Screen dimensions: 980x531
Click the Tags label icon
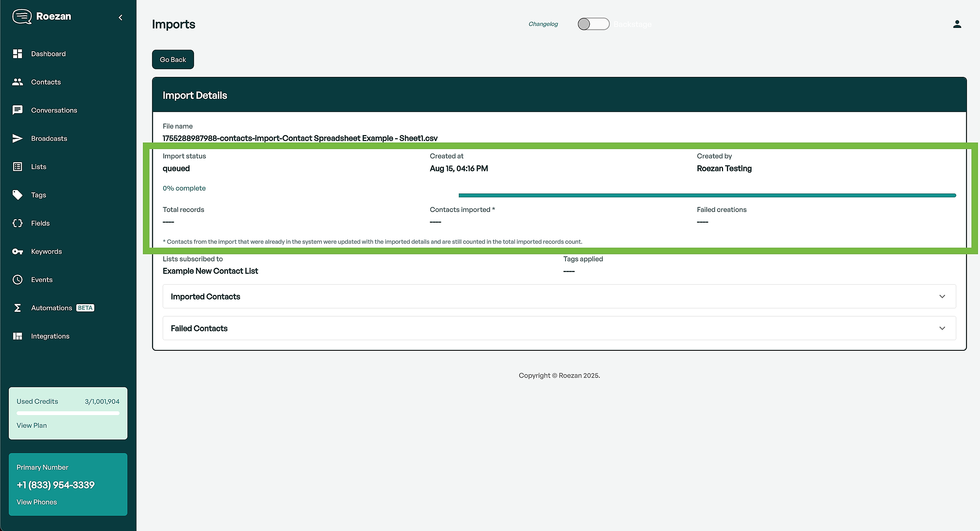pyautogui.click(x=18, y=195)
